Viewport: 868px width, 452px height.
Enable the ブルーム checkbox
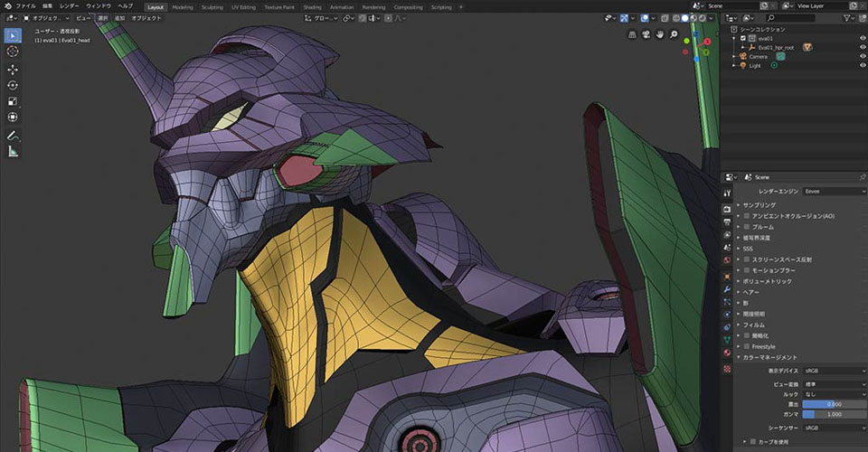pyautogui.click(x=747, y=227)
